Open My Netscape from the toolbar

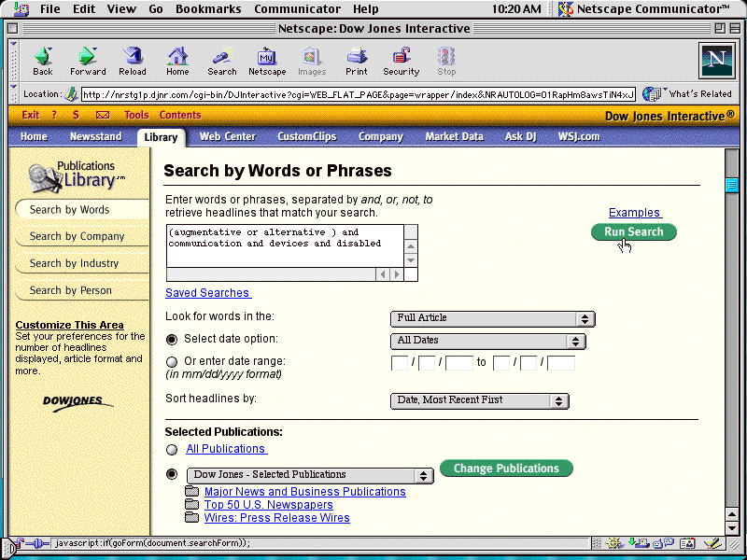267,56
